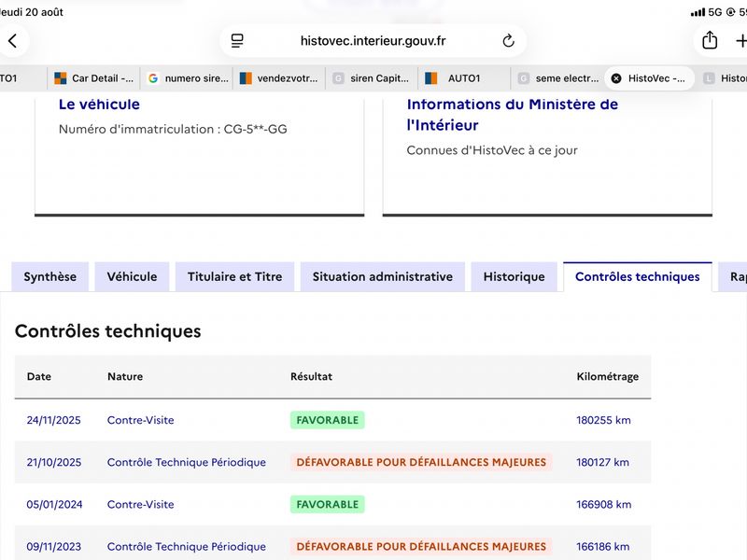The image size is (747, 560).
Task: Click the Kilométrage column header
Action: click(x=608, y=377)
